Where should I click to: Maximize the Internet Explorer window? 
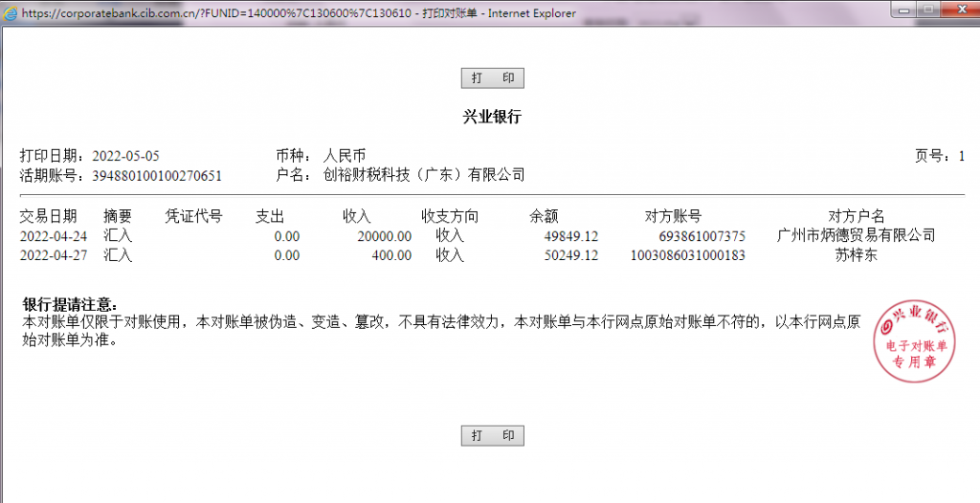click(x=928, y=10)
